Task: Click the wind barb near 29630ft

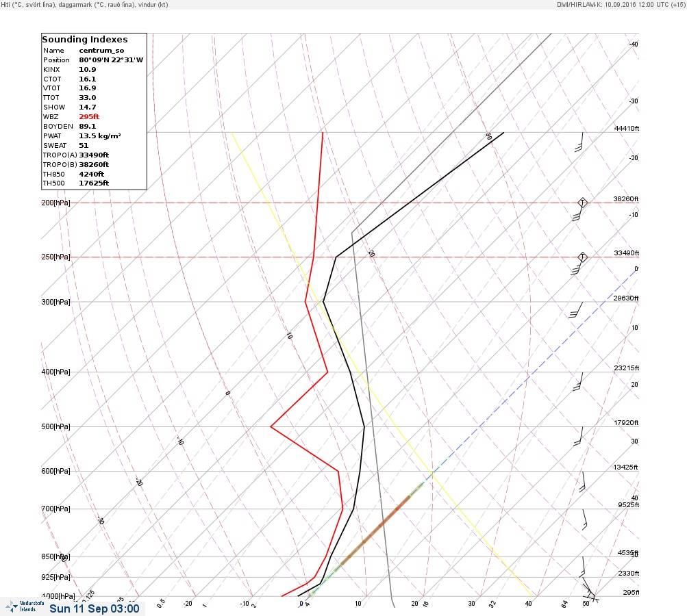Action: (576, 309)
